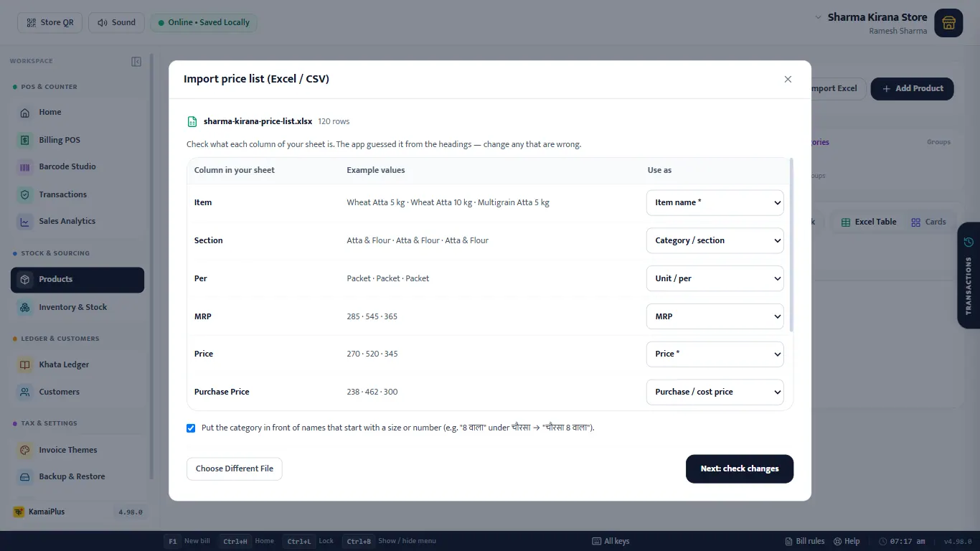Open the Inventory & Stock icon

[25, 307]
